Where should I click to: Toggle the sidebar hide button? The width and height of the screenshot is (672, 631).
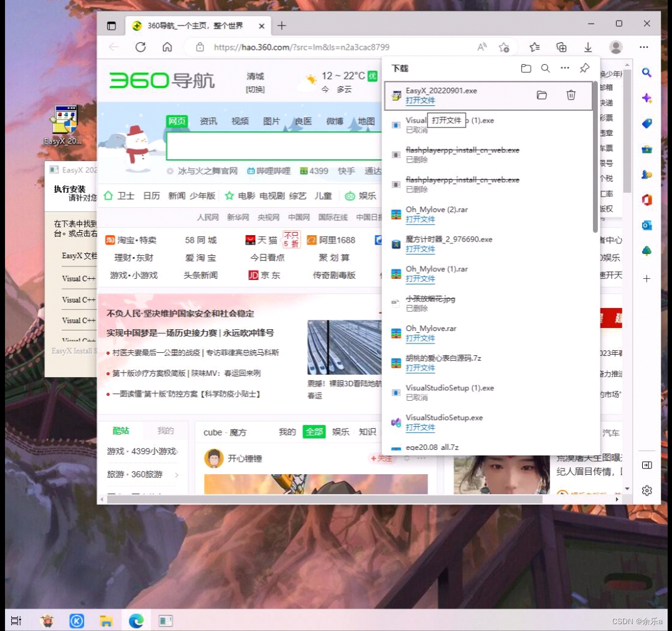pos(646,465)
